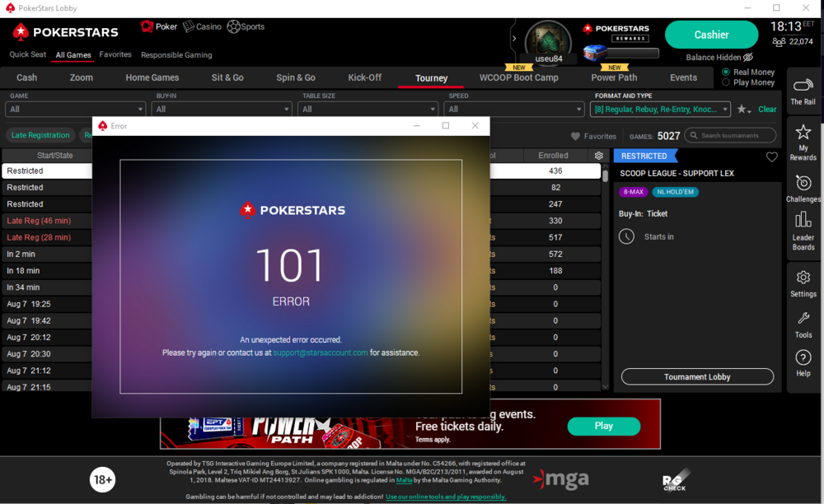Click the rewards chest icon

click(x=595, y=53)
